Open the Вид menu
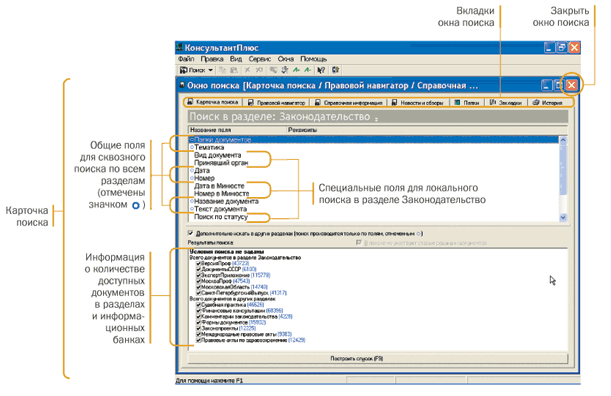The image size is (611, 396). 236,59
